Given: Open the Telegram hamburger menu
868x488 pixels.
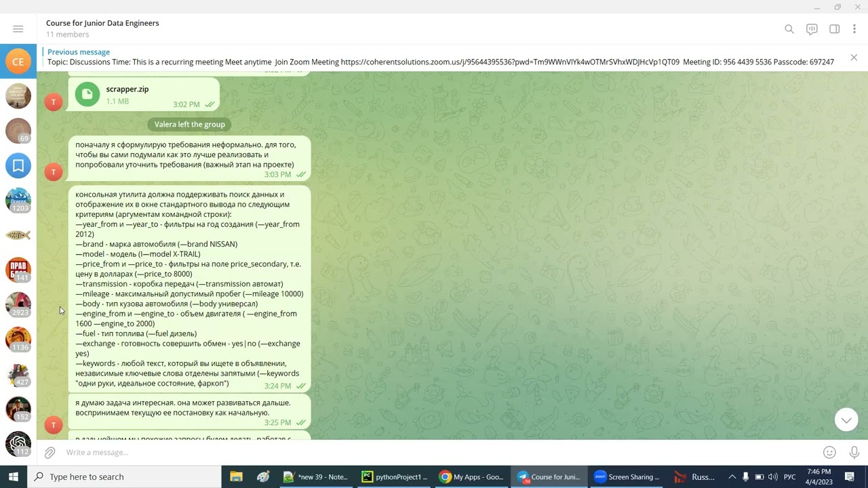Looking at the screenshot, I should point(18,29).
